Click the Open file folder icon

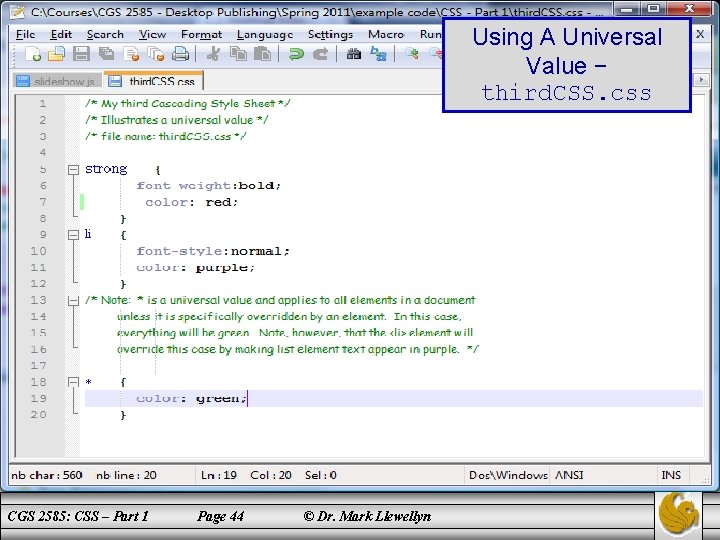56,54
